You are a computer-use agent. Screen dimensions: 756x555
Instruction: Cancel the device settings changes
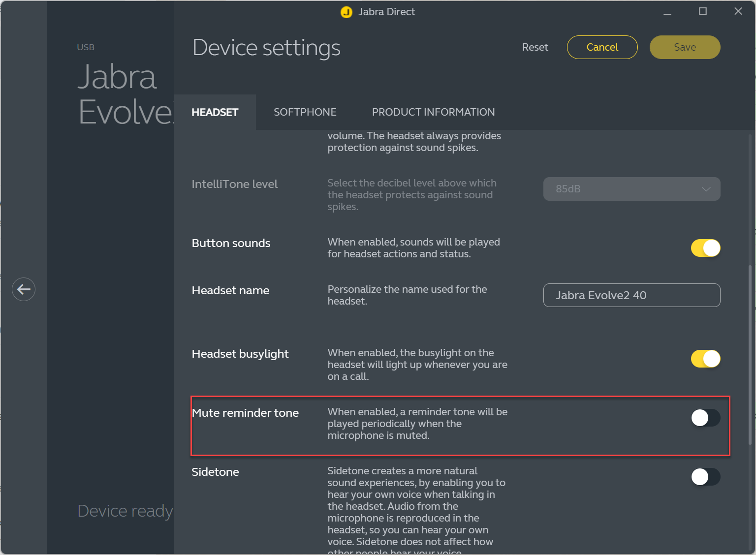click(602, 47)
